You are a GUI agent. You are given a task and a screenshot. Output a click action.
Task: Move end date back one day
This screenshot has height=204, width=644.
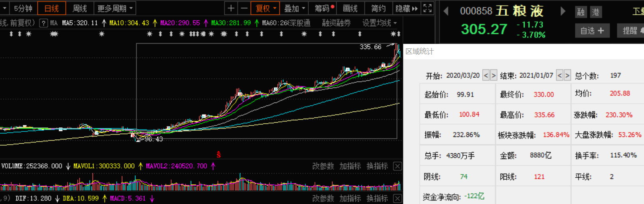coord(560,75)
